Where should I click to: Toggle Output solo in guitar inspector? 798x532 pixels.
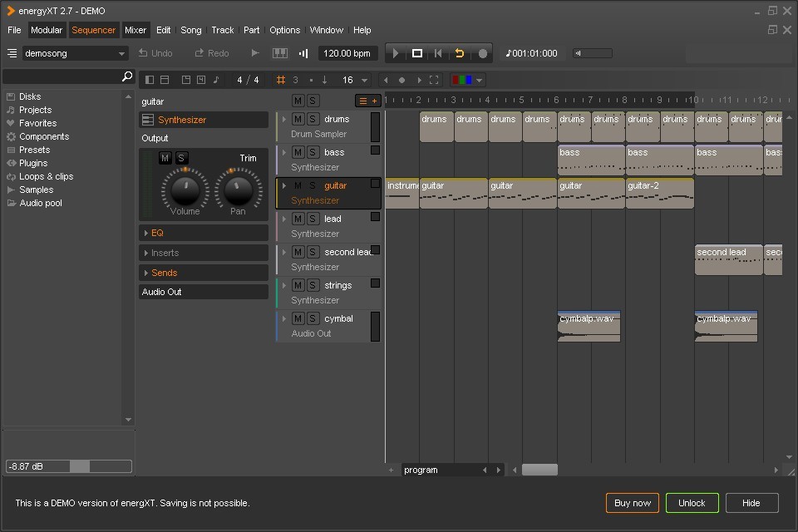[x=180, y=158]
